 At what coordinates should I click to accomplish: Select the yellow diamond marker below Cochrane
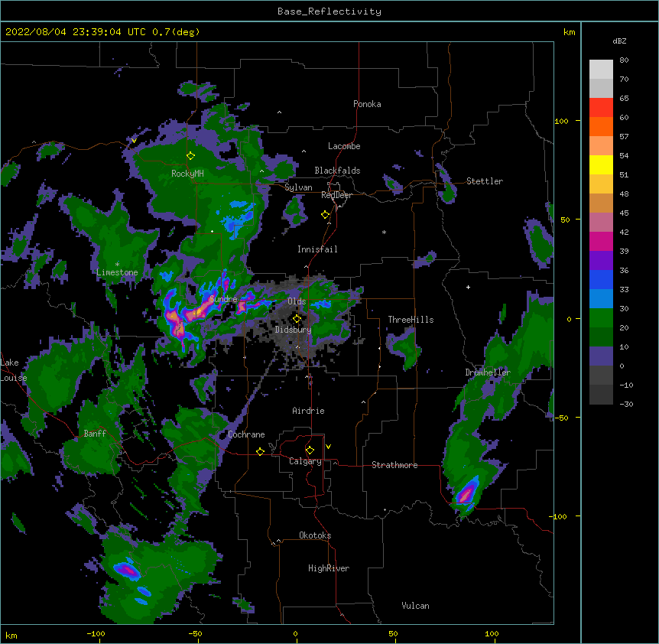tap(260, 451)
